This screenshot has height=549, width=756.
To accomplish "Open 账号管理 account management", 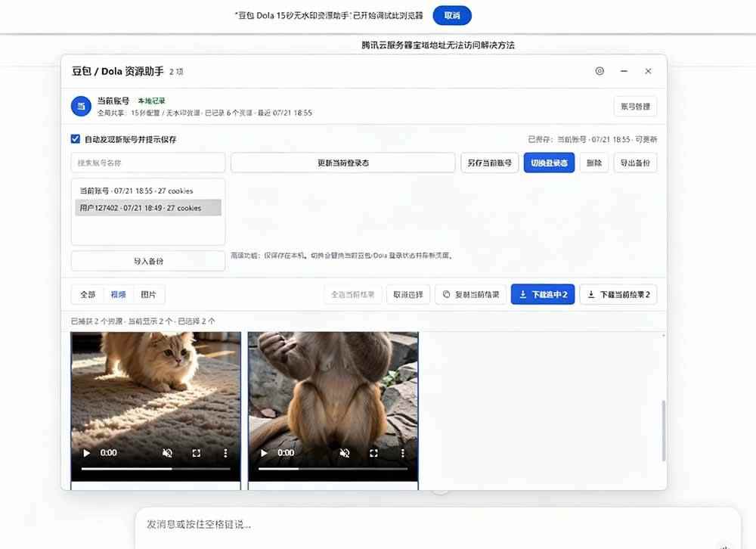I will pyautogui.click(x=635, y=107).
